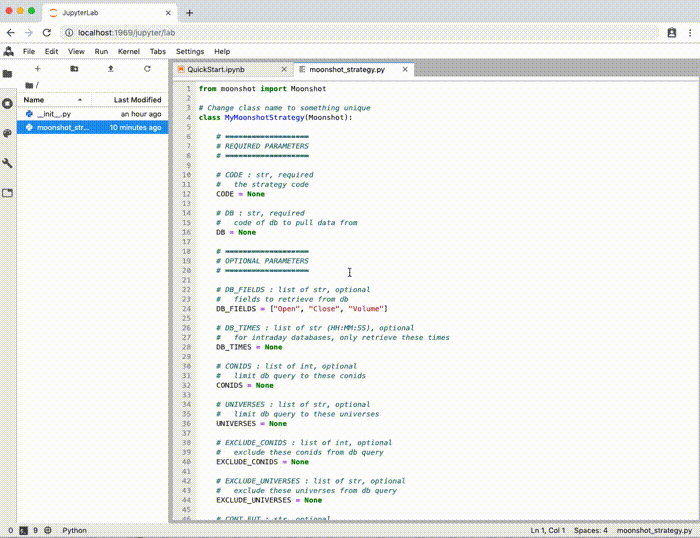The width and height of the screenshot is (700, 538).
Task: Open the wrench tools sidebar panel
Action: 8,162
